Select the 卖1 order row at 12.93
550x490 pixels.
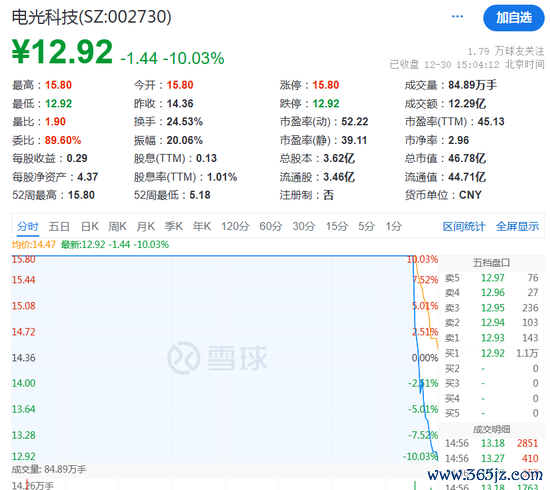(x=491, y=338)
